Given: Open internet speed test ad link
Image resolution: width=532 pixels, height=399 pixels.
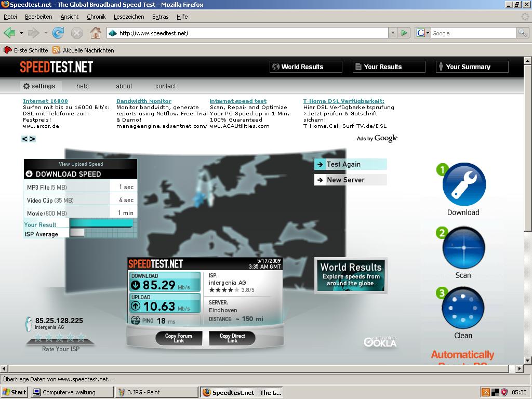Looking at the screenshot, I should point(238,101).
